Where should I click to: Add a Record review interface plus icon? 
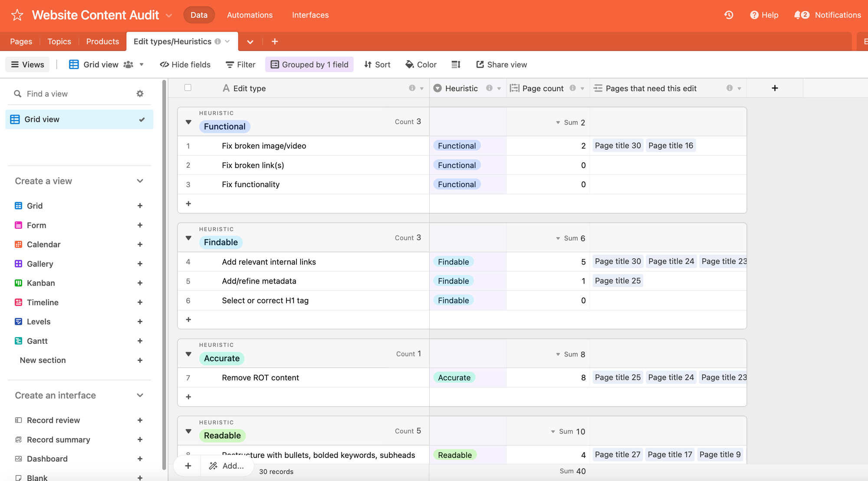point(140,420)
